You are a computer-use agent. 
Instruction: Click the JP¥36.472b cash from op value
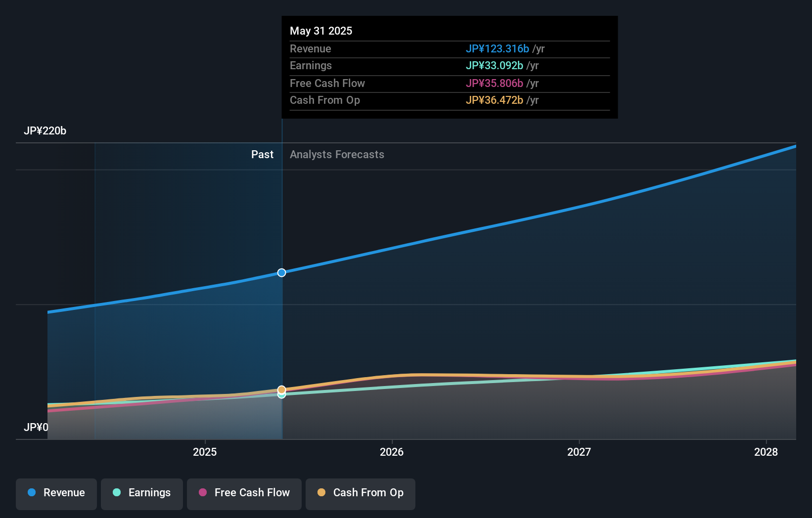click(x=495, y=100)
